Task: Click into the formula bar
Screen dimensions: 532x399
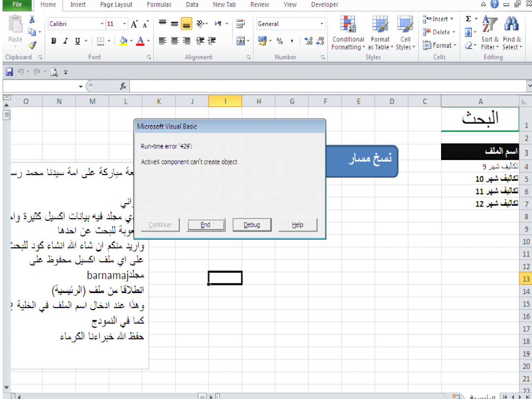Action: [x=327, y=87]
